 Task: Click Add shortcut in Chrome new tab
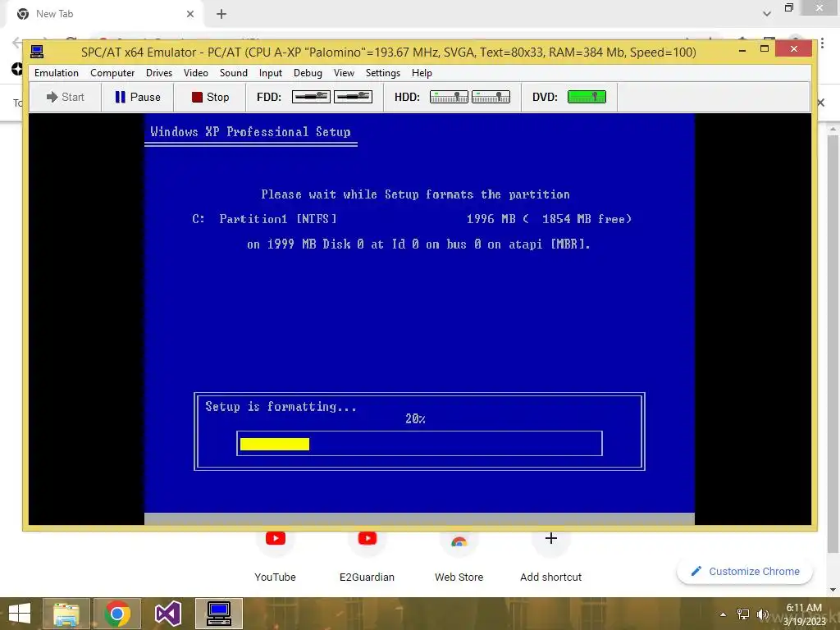(x=550, y=557)
